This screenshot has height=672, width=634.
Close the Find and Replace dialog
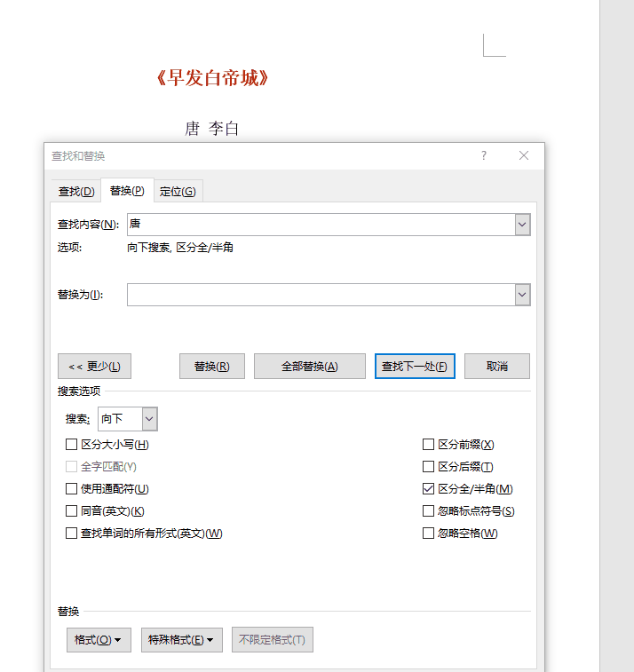pos(523,155)
